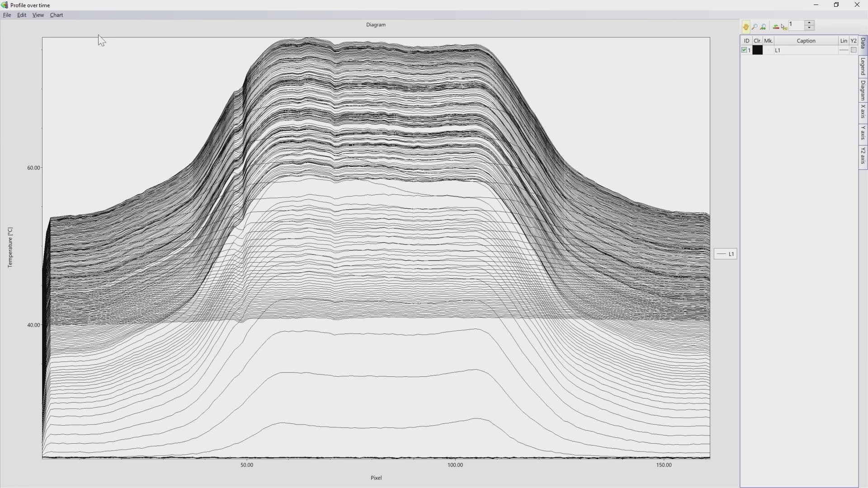Click the L1 legend entry on chart

coord(726,254)
